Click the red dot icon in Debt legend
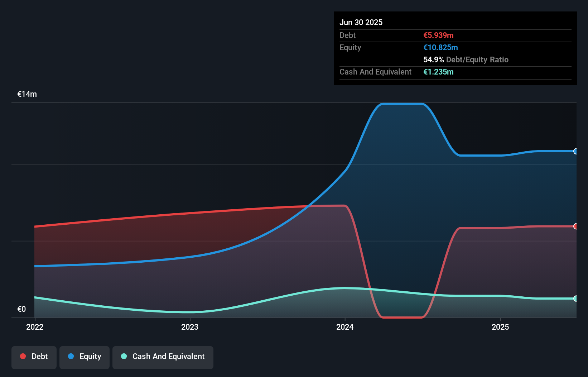Image resolution: width=588 pixels, height=377 pixels. 23,356
